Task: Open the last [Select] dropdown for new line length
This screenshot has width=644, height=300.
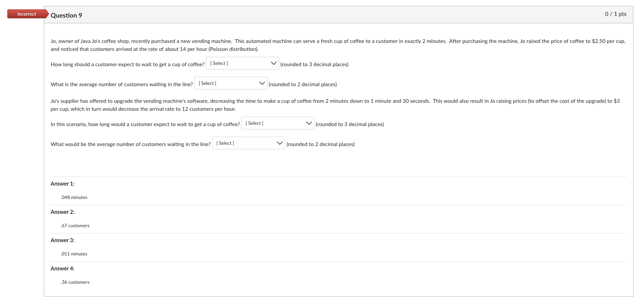Action: [x=248, y=143]
